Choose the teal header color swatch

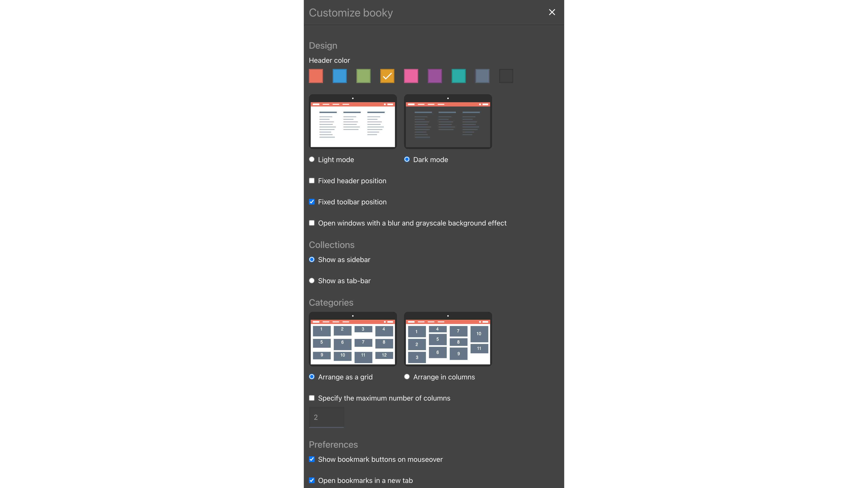[458, 76]
